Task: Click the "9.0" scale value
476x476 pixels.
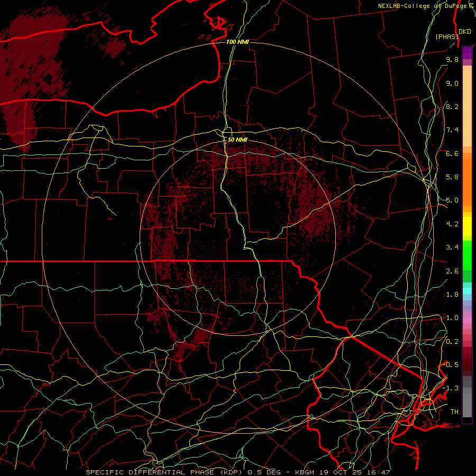Action: click(x=452, y=83)
